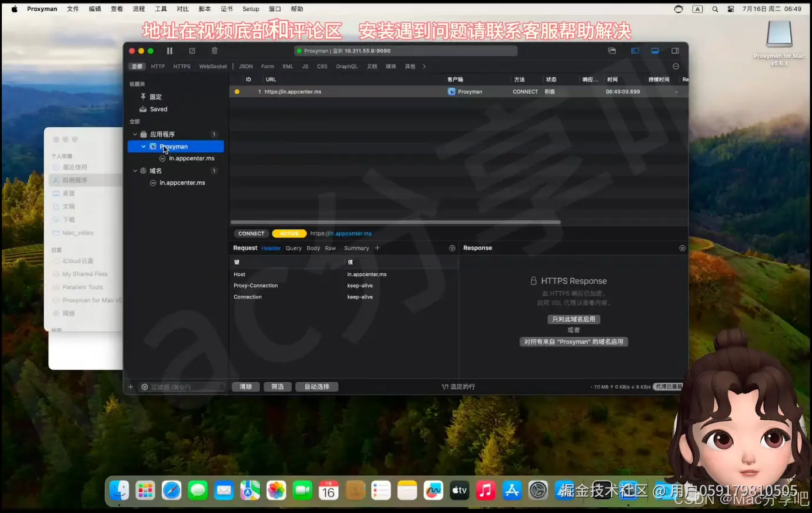
Task: Open the Request panel options circle icon
Action: (x=452, y=249)
